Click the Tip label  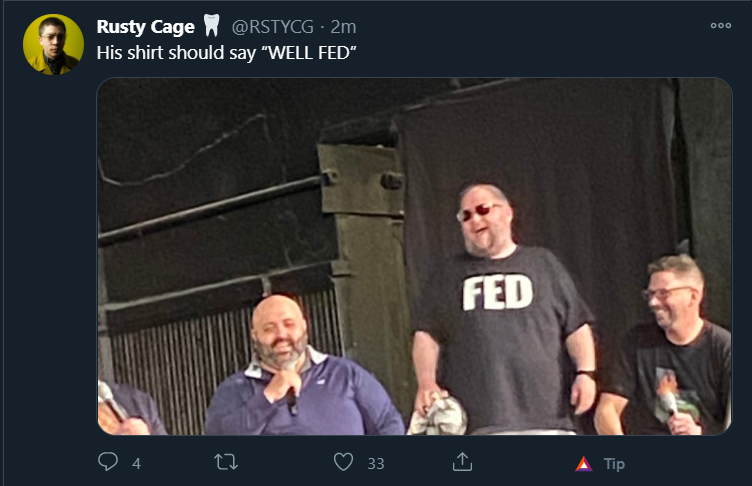[x=614, y=464]
